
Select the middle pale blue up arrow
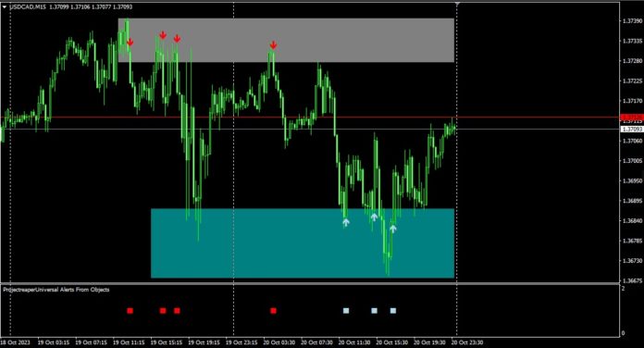[x=374, y=217]
